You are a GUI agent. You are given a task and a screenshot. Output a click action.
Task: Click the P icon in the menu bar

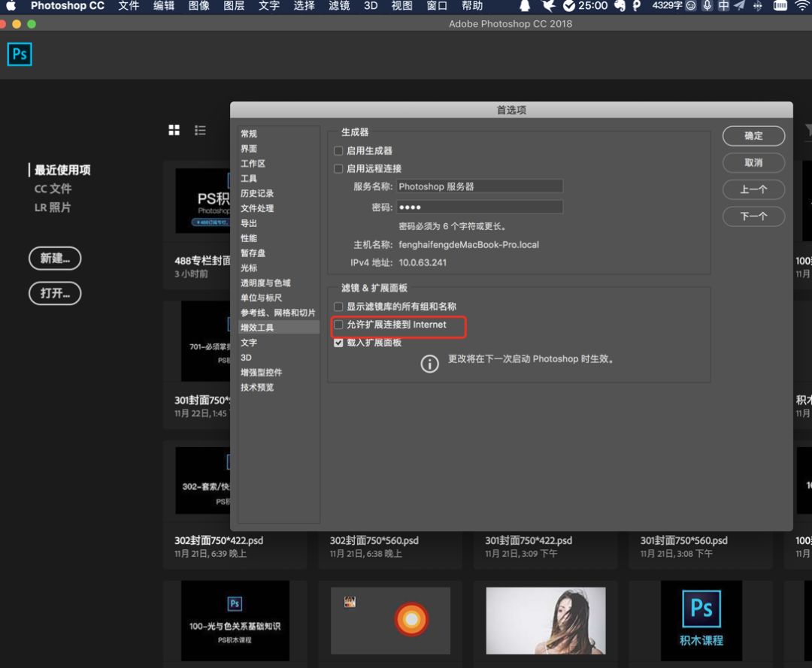click(637, 6)
